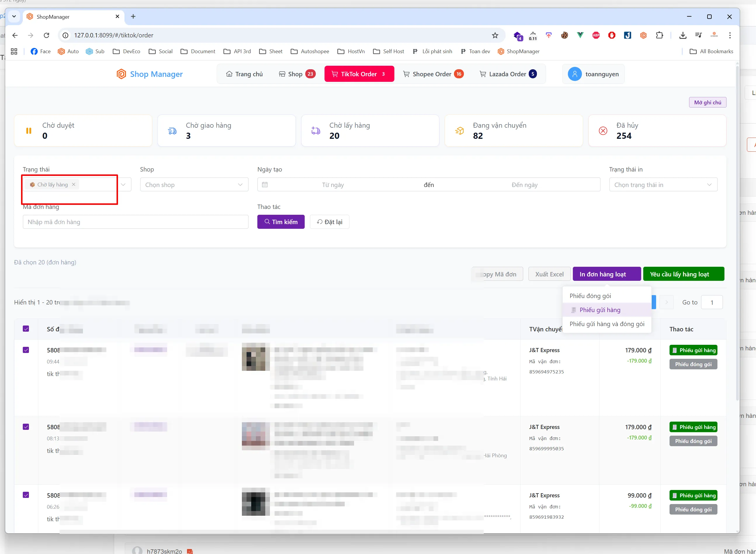Switch to the Lazada Order tab

tap(508, 74)
